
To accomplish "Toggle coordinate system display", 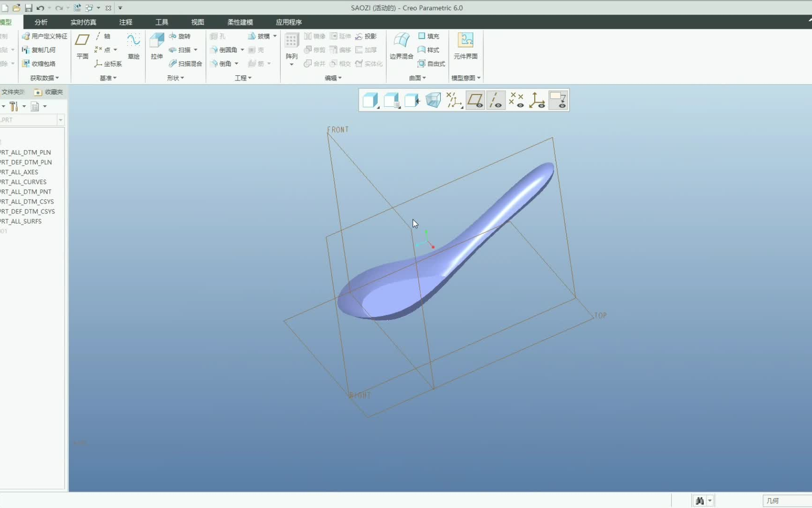I will [x=537, y=100].
